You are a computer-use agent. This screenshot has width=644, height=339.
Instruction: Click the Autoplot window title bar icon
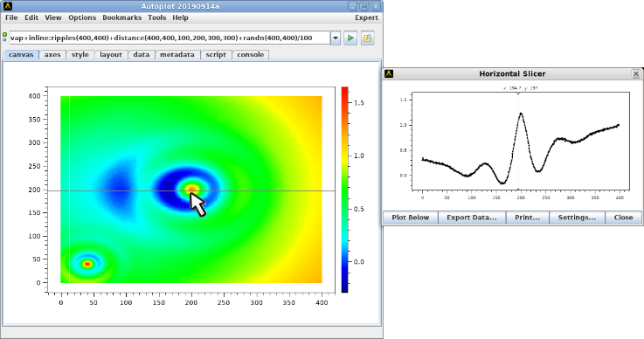tap(7, 6)
